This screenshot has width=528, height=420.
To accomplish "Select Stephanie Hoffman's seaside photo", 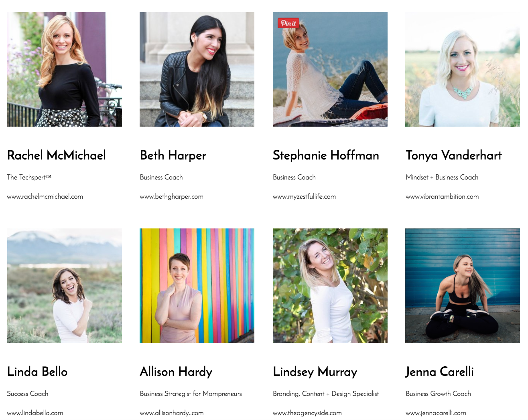I will (x=330, y=69).
